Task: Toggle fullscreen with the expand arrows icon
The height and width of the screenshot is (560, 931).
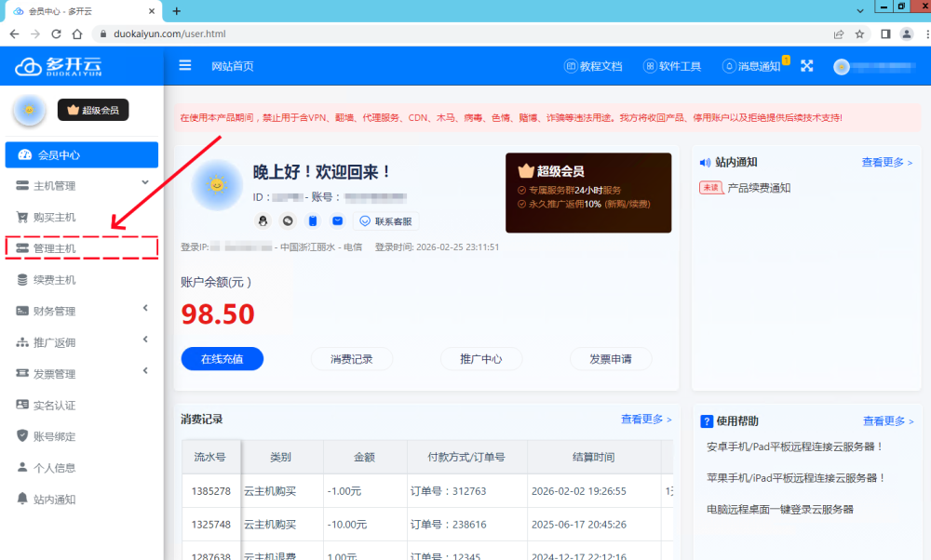Action: [807, 66]
